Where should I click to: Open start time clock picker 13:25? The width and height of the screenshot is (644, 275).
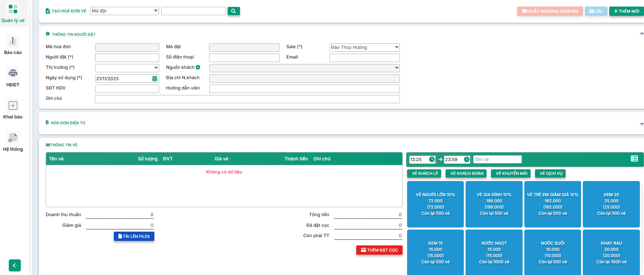[x=432, y=159]
